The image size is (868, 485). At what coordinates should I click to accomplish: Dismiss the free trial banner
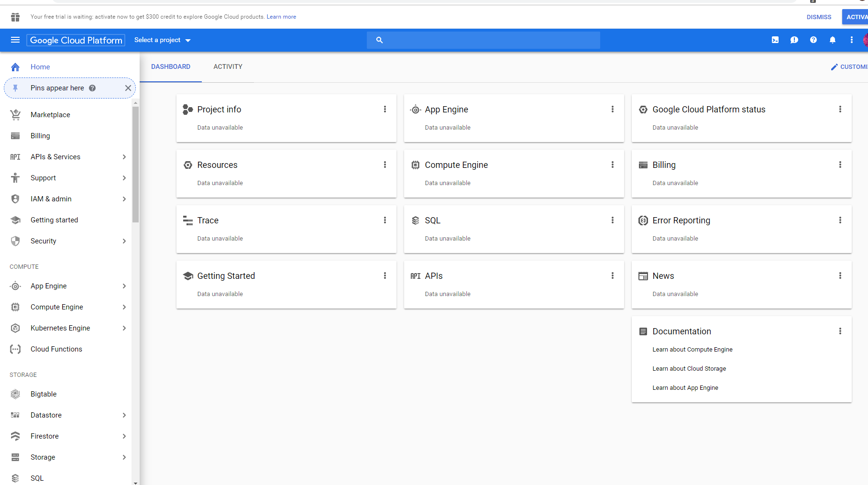point(819,17)
